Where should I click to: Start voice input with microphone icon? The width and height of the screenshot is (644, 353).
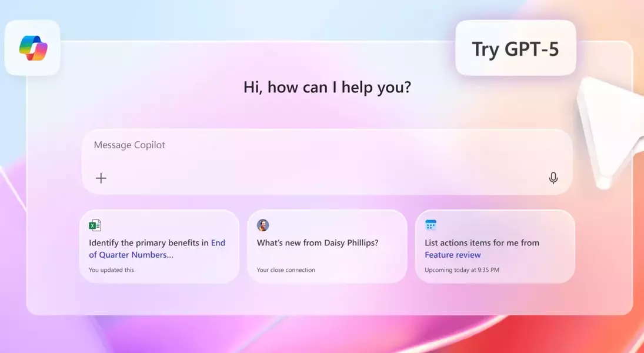[x=553, y=178]
